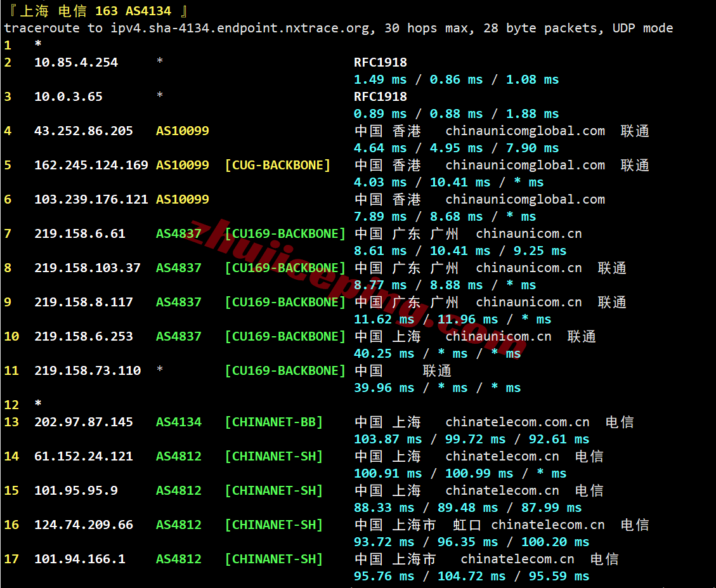Click RFC1918 label on hop 2

click(381, 63)
